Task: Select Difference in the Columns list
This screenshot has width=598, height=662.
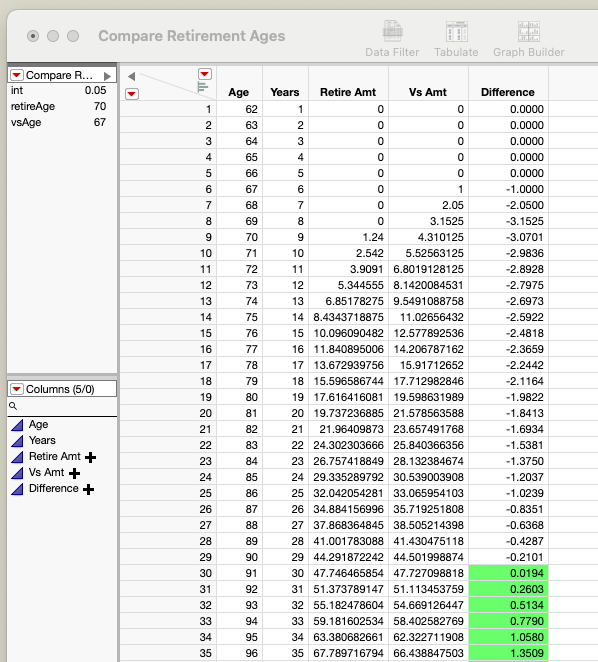Action: tap(54, 488)
